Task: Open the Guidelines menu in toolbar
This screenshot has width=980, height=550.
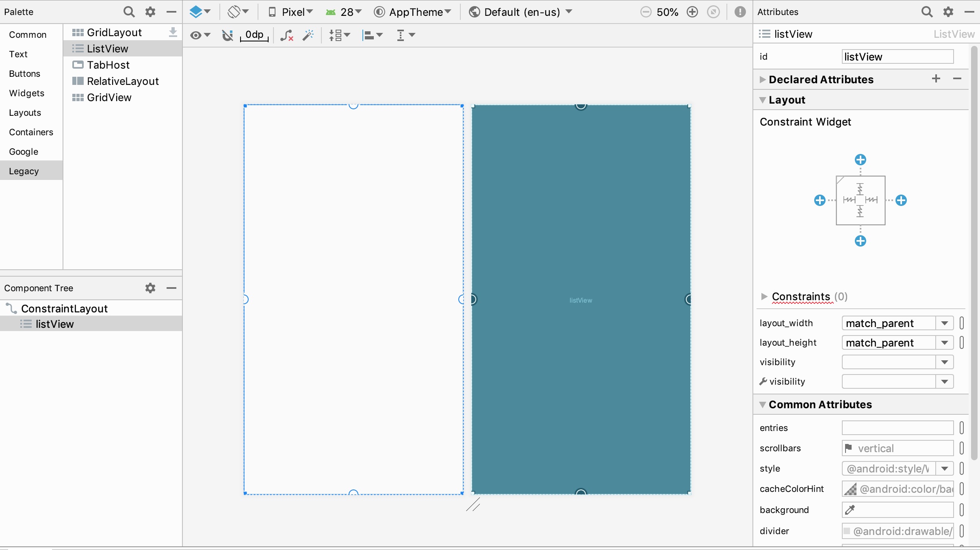Action: point(405,35)
